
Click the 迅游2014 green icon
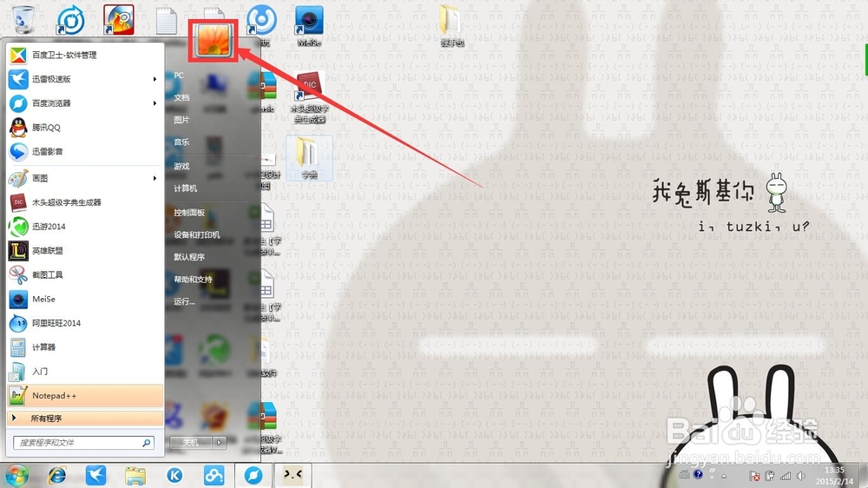tap(18, 227)
